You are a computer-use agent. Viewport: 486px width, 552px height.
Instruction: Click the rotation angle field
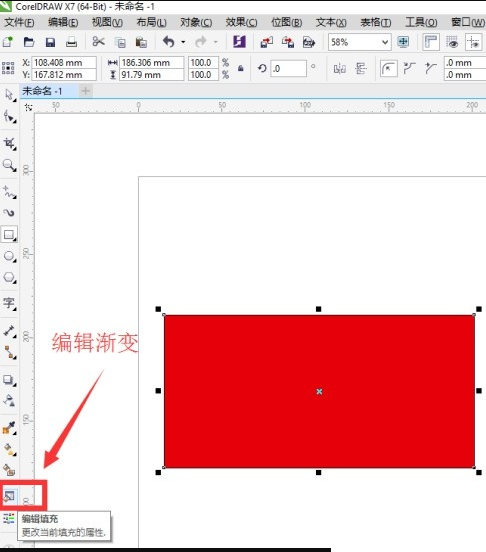pyautogui.click(x=289, y=68)
